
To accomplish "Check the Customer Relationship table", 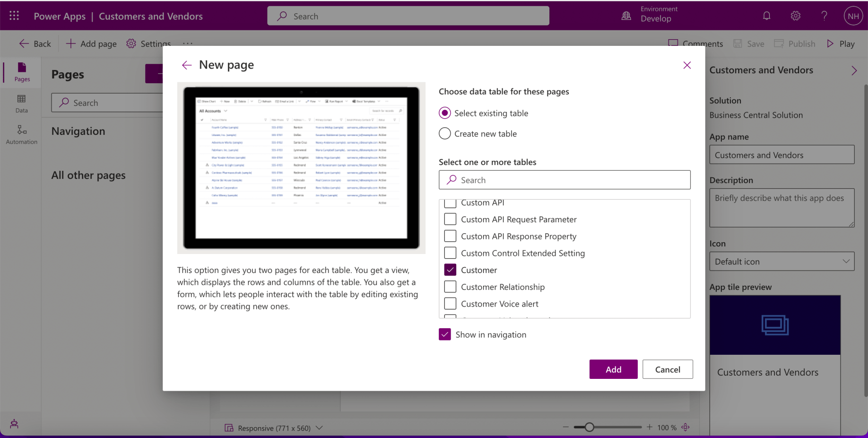I will tap(450, 287).
